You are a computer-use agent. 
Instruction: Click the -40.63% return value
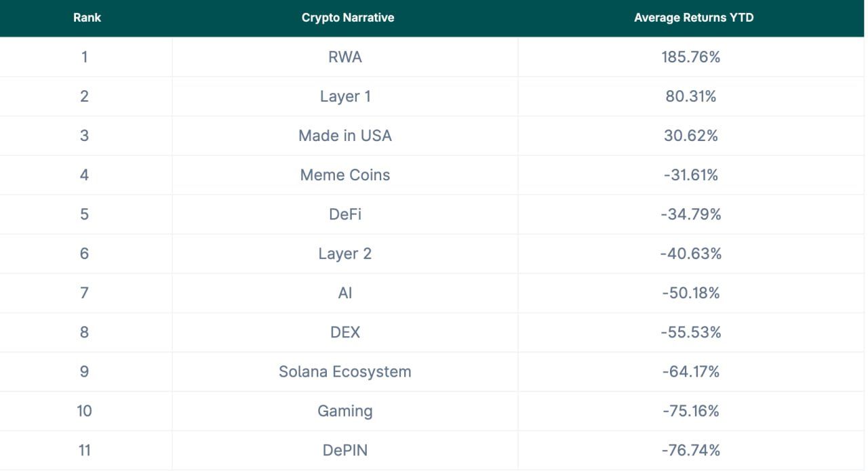690,253
